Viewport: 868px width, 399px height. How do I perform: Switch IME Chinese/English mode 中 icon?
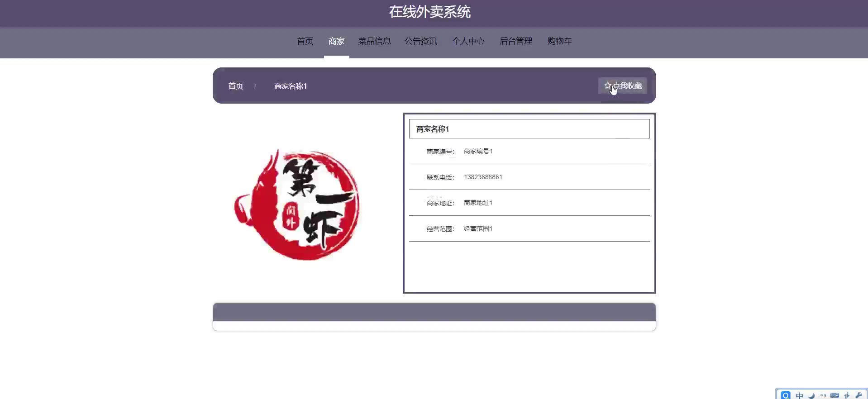800,396
